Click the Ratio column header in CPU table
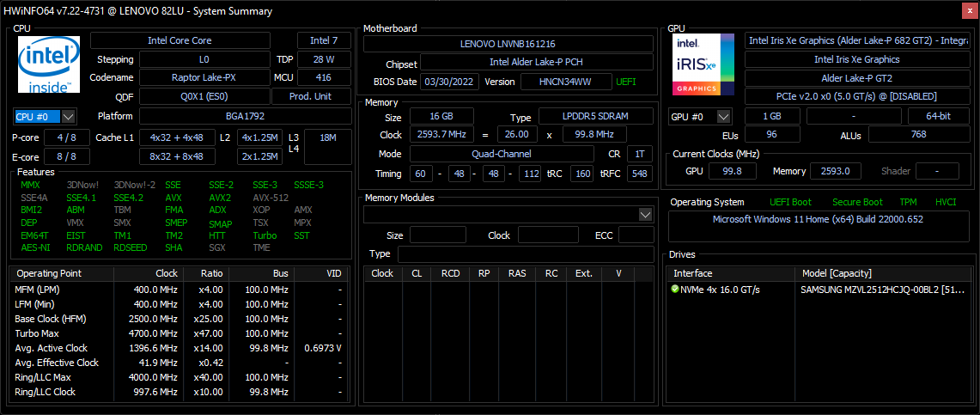 point(205,274)
